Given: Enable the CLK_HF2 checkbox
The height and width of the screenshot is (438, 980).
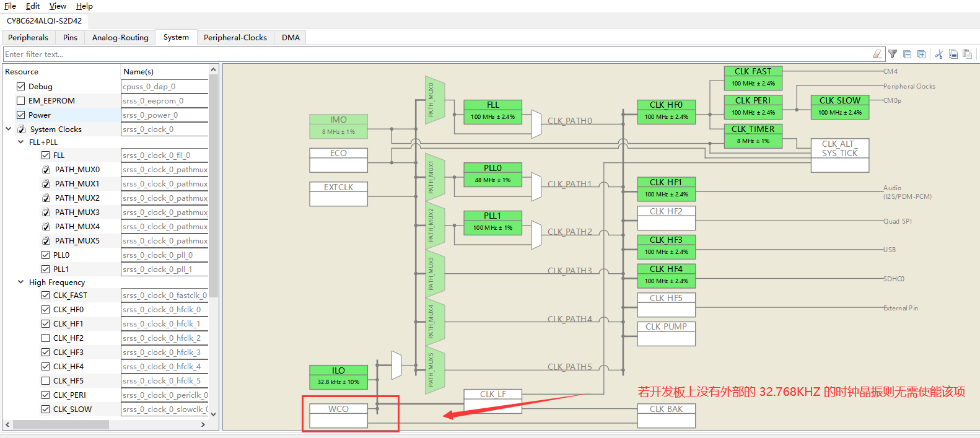Looking at the screenshot, I should pos(46,338).
